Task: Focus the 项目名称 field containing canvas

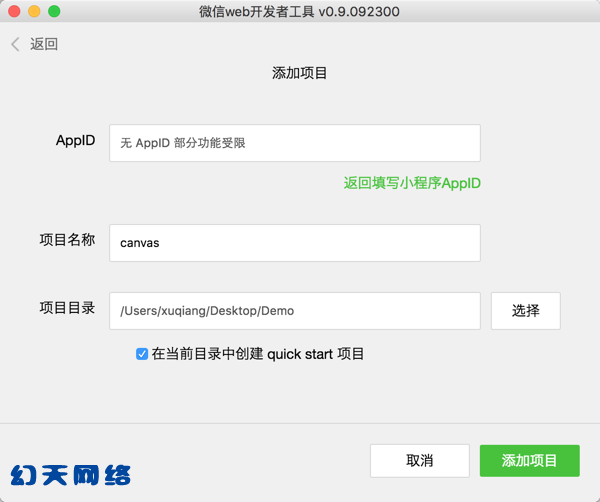Action: (295, 243)
